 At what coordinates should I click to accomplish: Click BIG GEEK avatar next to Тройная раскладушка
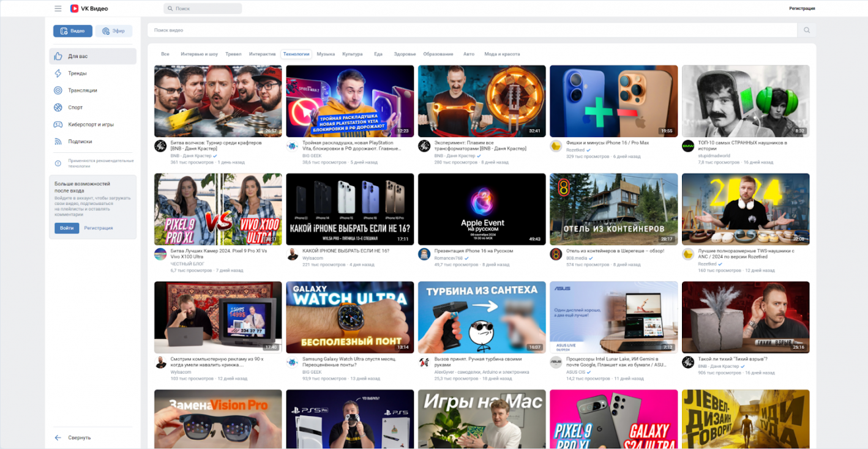coord(292,146)
